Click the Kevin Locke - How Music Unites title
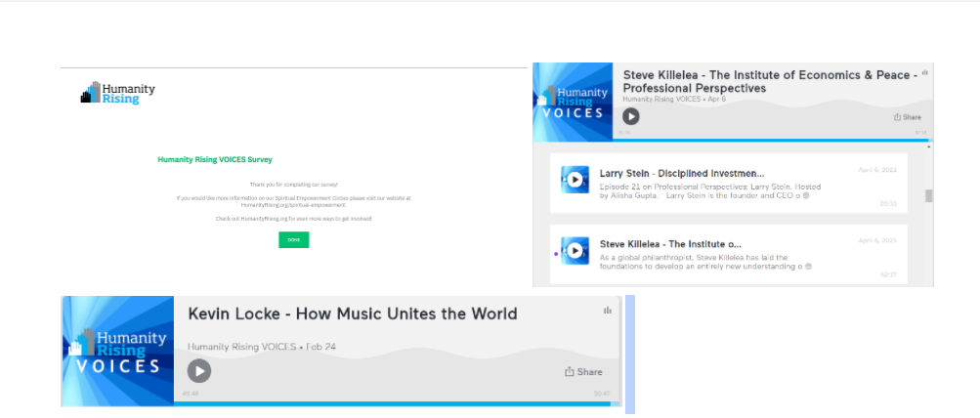 [353, 313]
